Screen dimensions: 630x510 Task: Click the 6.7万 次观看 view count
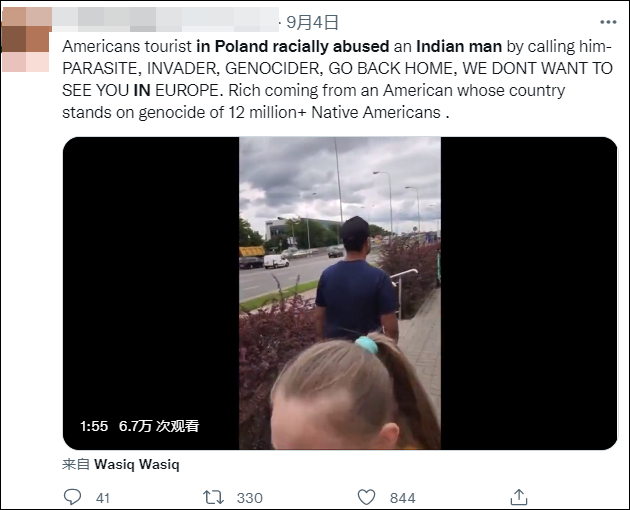[x=159, y=426]
